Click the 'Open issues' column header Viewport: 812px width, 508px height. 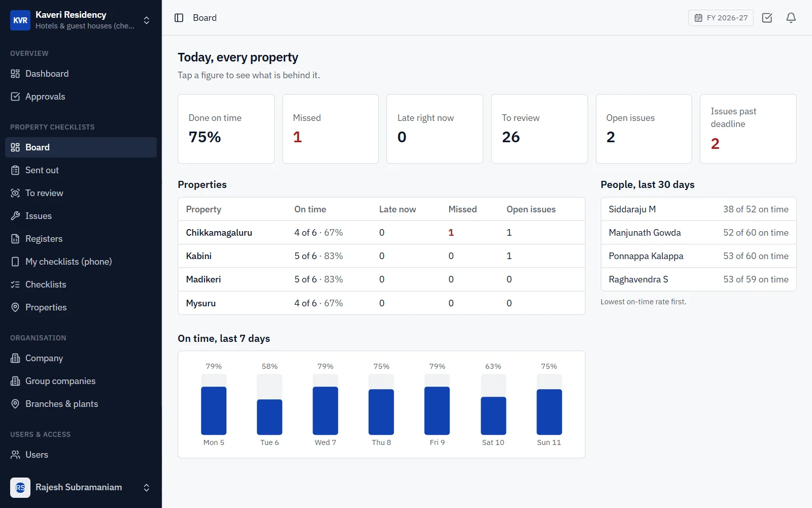531,209
